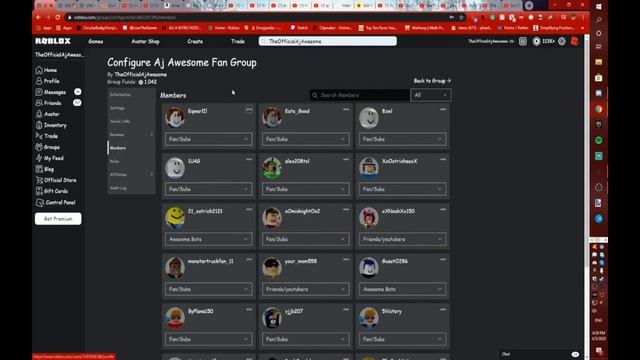Click the search icon in Search Members box
This screenshot has height=360, width=640.
315,96
